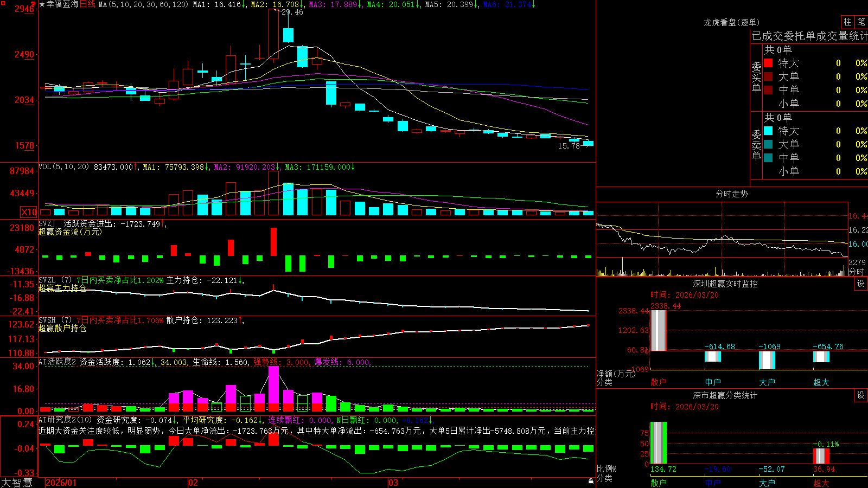This screenshot has height=488, width=868.
Task: Click the 2026/01 date marker on timeline
Action: tap(61, 483)
